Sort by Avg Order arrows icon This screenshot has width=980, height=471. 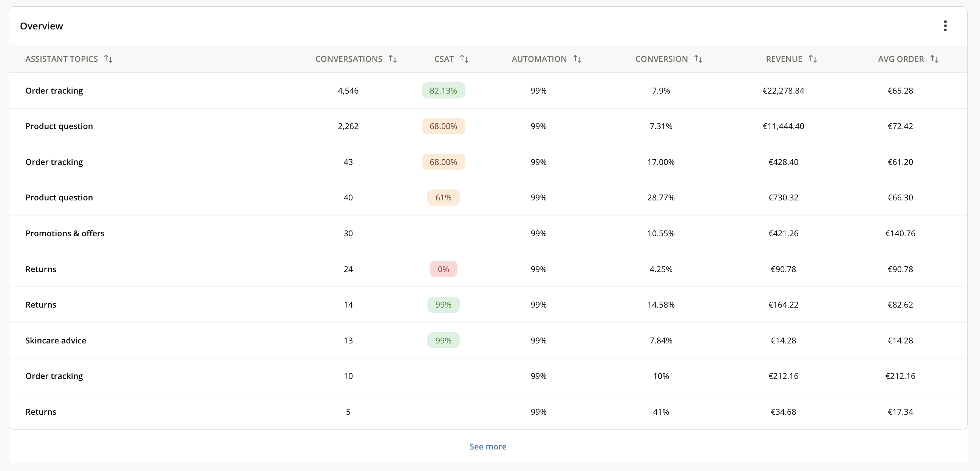[934, 59]
